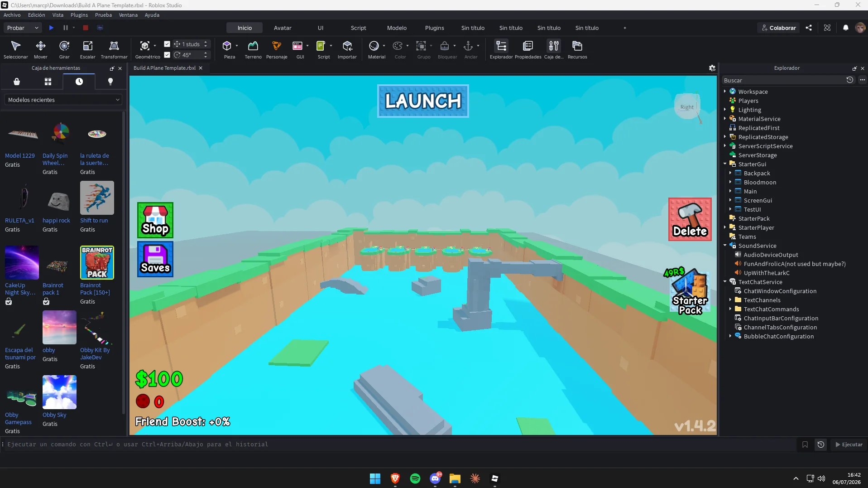
Task: Open the Caja de herramientas button
Action: (554, 49)
